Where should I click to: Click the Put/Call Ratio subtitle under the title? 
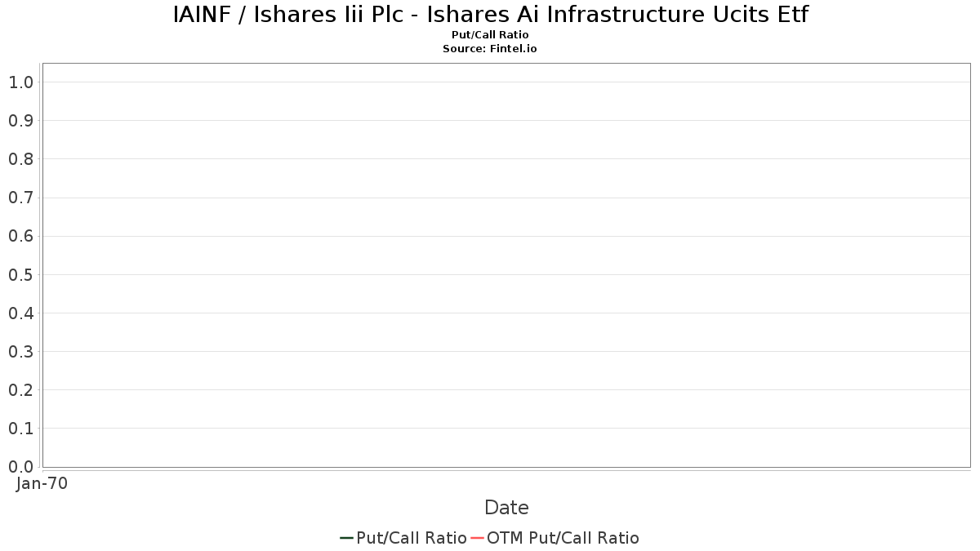tap(490, 35)
